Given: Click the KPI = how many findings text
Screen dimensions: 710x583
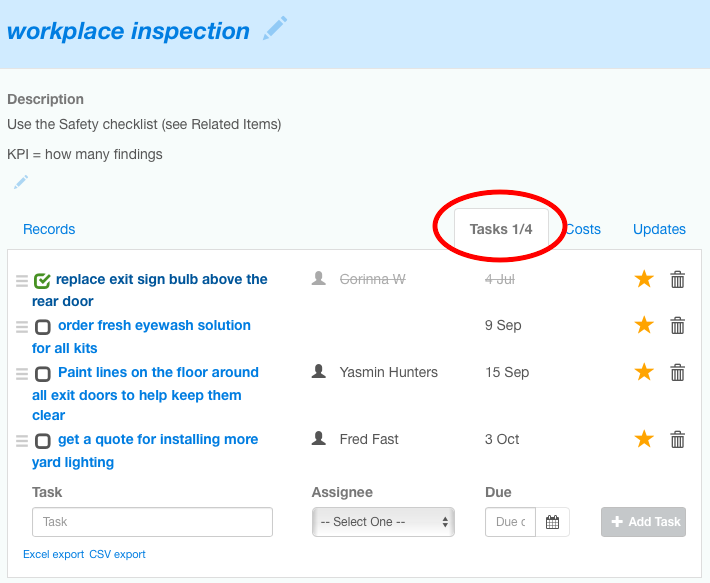Looking at the screenshot, I should coord(85,154).
